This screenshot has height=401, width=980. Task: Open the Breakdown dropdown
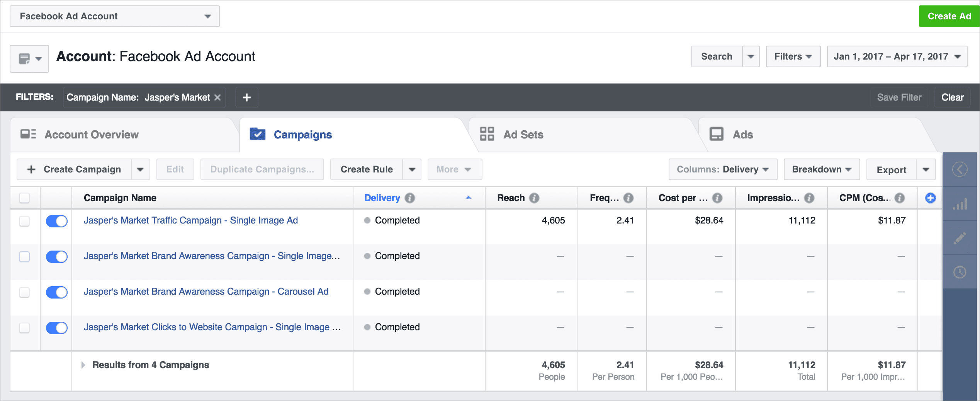pyautogui.click(x=821, y=169)
